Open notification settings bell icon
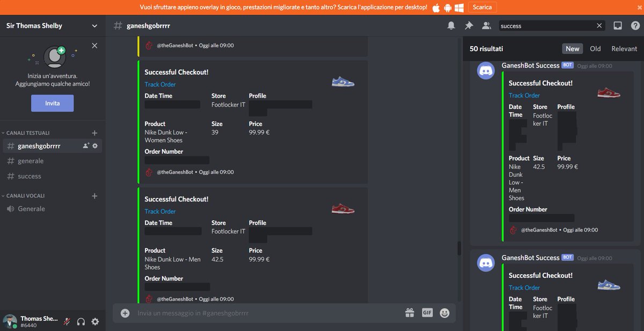 click(451, 25)
